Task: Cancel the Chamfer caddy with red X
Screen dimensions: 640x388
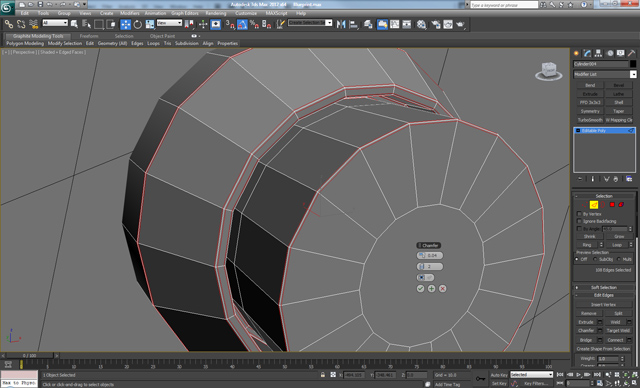Action: (442, 288)
